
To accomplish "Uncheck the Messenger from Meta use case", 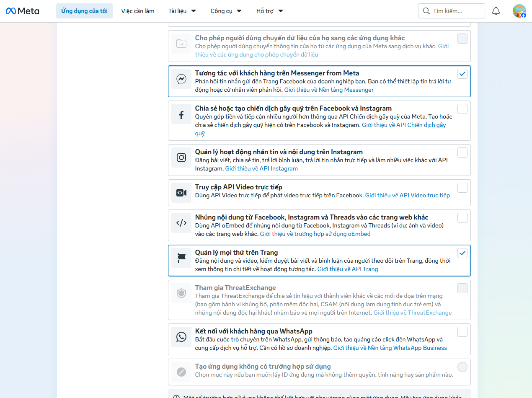I will pyautogui.click(x=462, y=74).
